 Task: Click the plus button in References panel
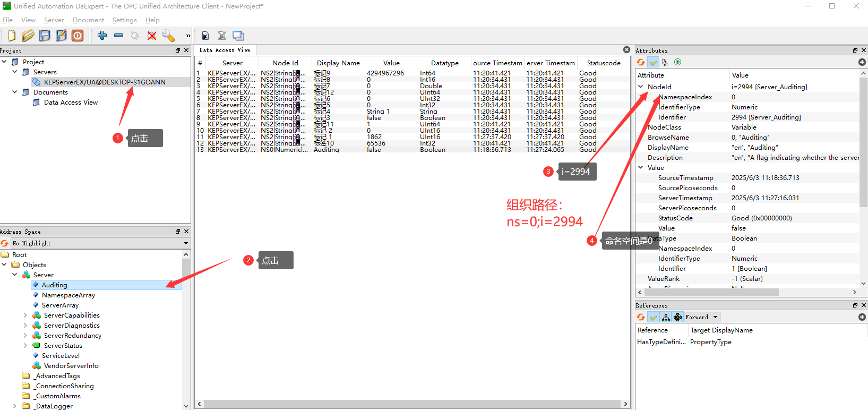(x=862, y=317)
